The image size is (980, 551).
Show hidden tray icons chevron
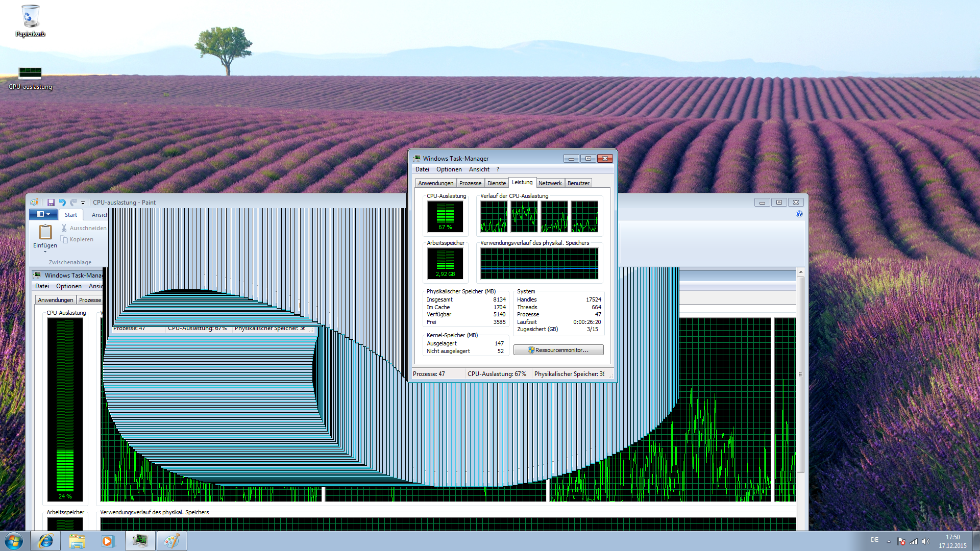889,541
